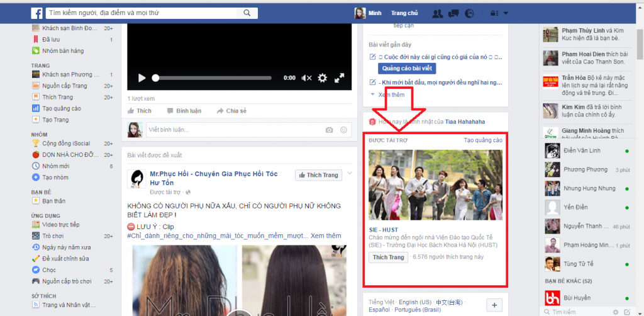Click the video progress bar
Viewport: 644px width, 316px height.
(211, 77)
